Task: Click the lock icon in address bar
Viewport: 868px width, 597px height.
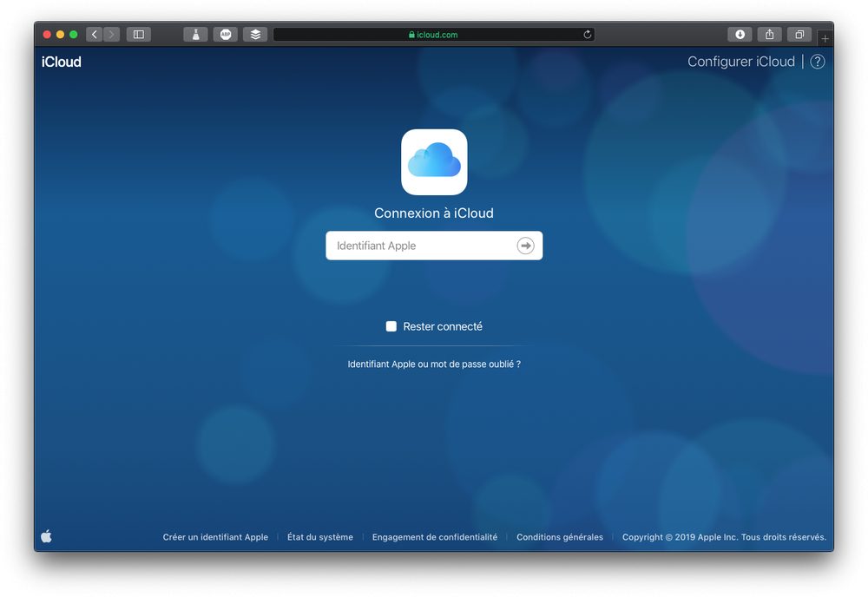Action: click(x=411, y=35)
